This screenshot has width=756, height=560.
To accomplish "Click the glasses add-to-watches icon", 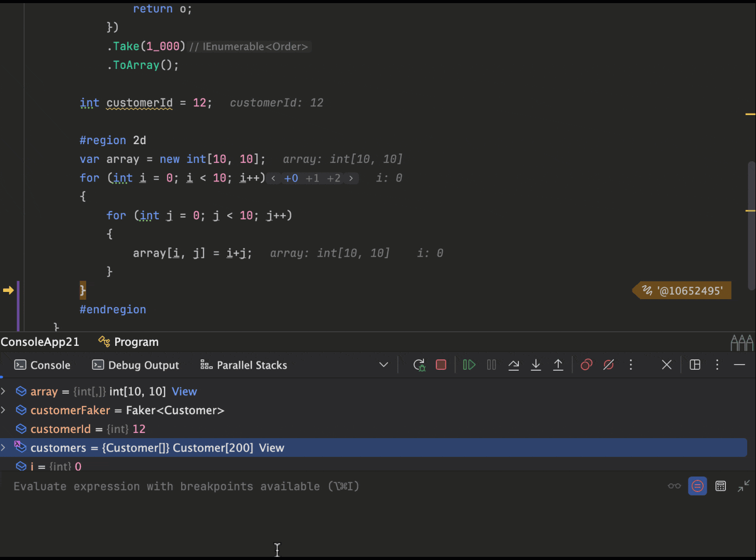I will pos(675,486).
